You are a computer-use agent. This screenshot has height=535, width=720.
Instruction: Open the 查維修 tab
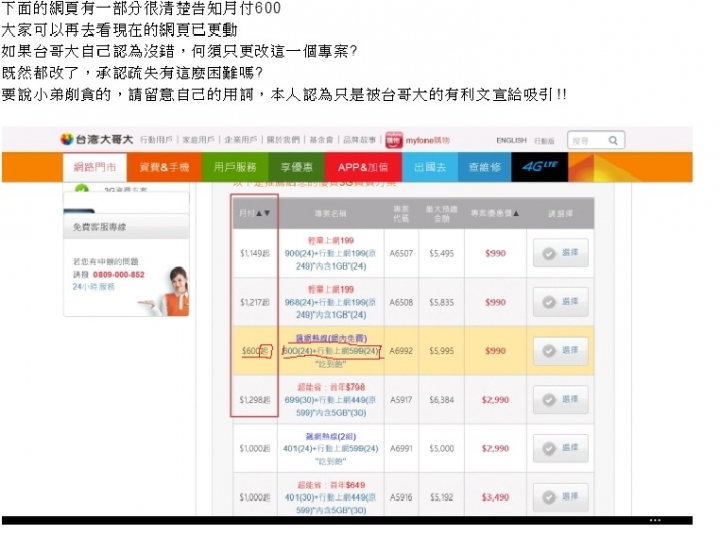tap(484, 167)
